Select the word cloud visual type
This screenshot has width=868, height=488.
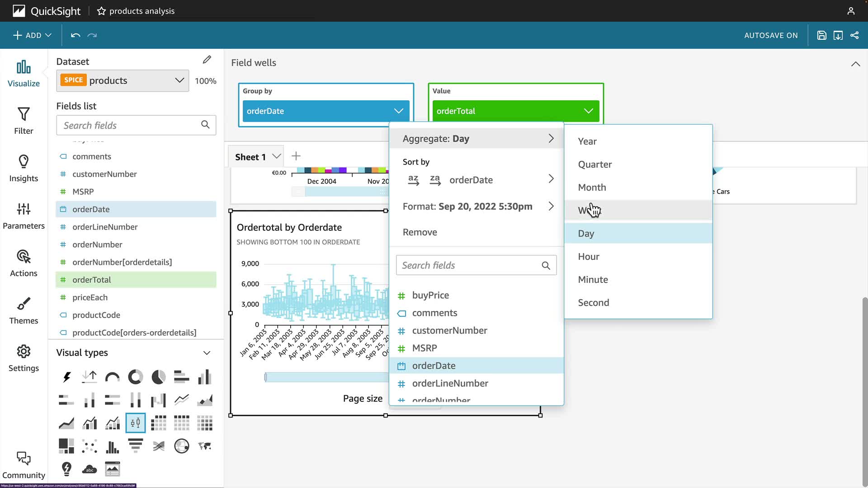[x=90, y=469]
